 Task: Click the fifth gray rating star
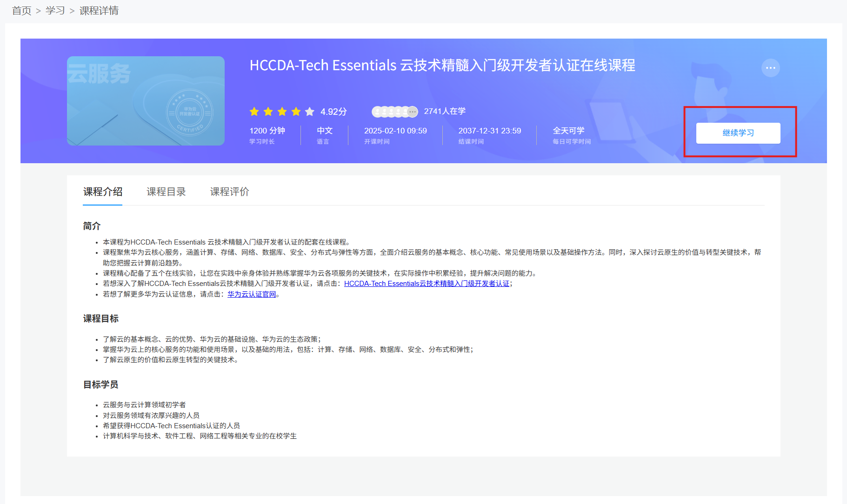[x=310, y=112]
